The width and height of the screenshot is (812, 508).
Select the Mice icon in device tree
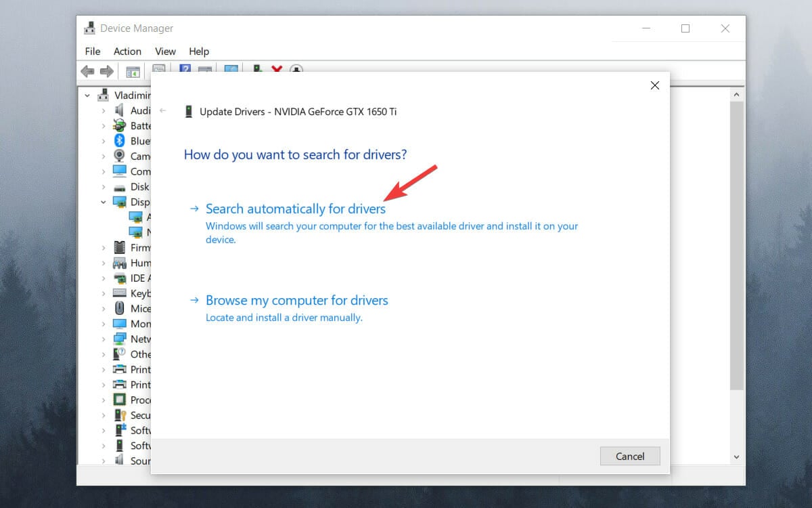[x=120, y=308]
